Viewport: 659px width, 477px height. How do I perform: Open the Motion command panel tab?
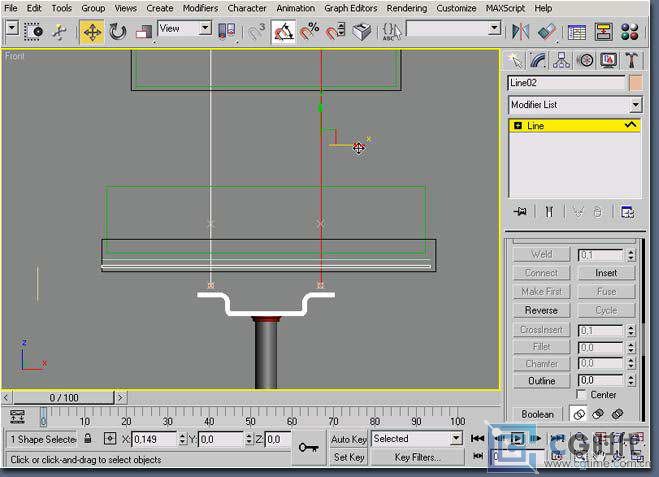click(x=586, y=61)
